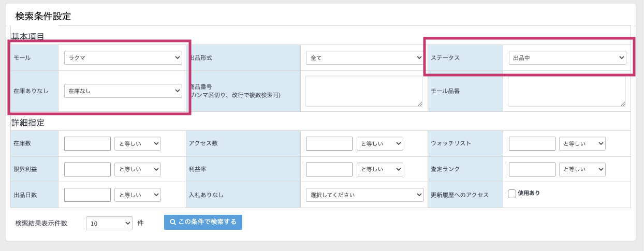Screen dimensions: 644x251
Task: Expand the 入札ありなし dropdown
Action: [364, 195]
